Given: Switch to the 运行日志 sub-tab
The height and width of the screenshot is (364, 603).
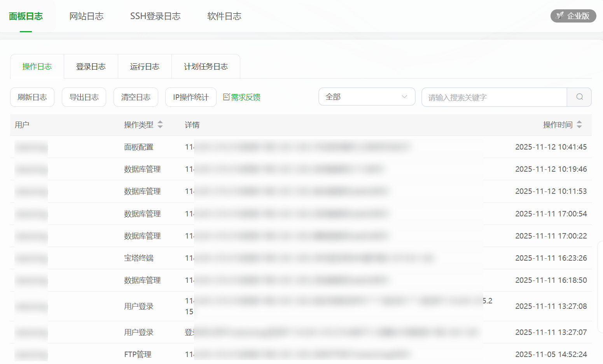Looking at the screenshot, I should pos(144,66).
